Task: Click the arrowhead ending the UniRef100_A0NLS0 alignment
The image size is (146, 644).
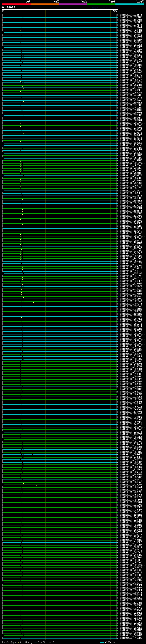Action: tap(117, 394)
